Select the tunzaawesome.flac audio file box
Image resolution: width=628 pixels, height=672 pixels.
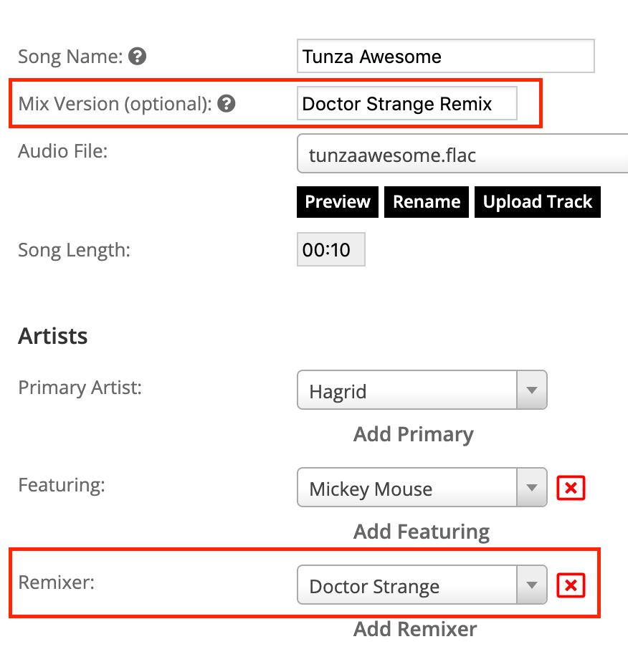coord(462,154)
